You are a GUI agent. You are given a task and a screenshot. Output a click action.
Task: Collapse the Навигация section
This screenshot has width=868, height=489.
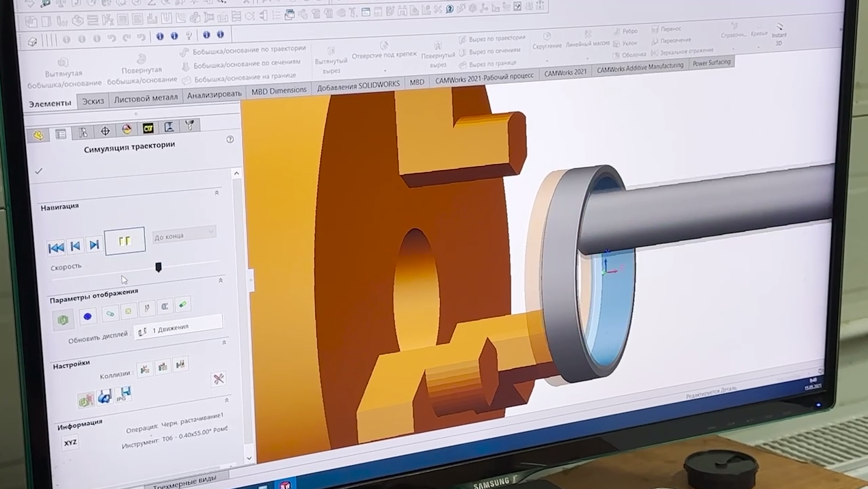click(217, 192)
